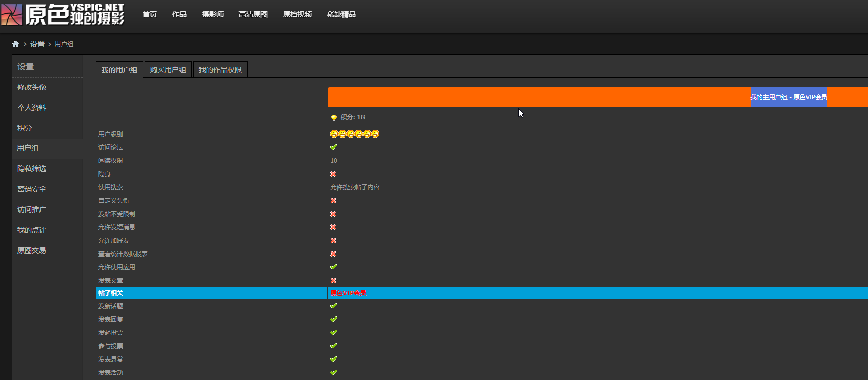Open the 稀缺精品 navigation item
This screenshot has height=380, width=868.
[x=341, y=14]
